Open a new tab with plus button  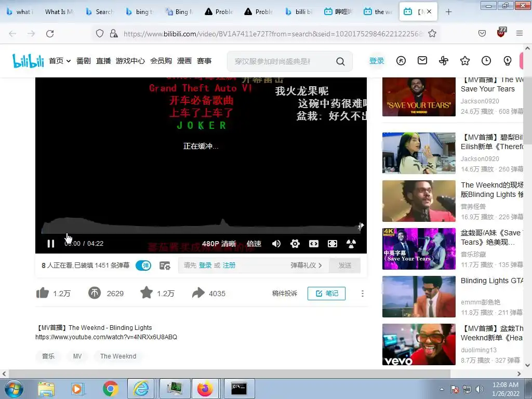tap(448, 12)
